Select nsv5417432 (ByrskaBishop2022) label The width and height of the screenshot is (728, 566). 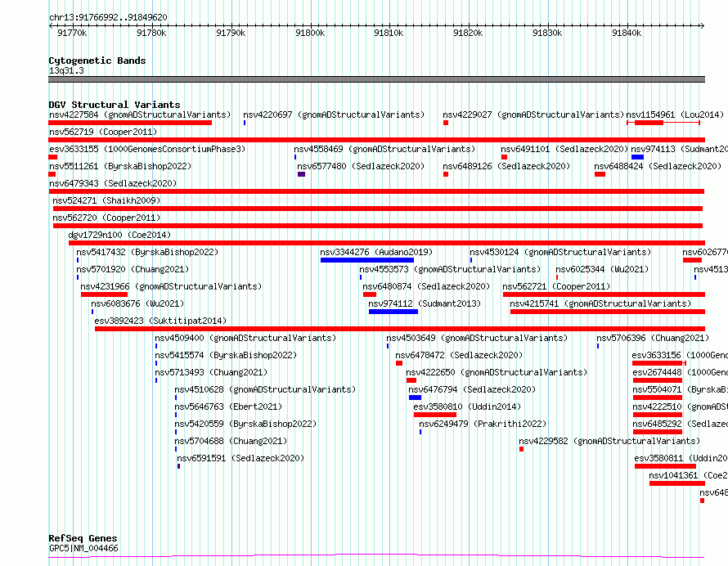pos(147,252)
